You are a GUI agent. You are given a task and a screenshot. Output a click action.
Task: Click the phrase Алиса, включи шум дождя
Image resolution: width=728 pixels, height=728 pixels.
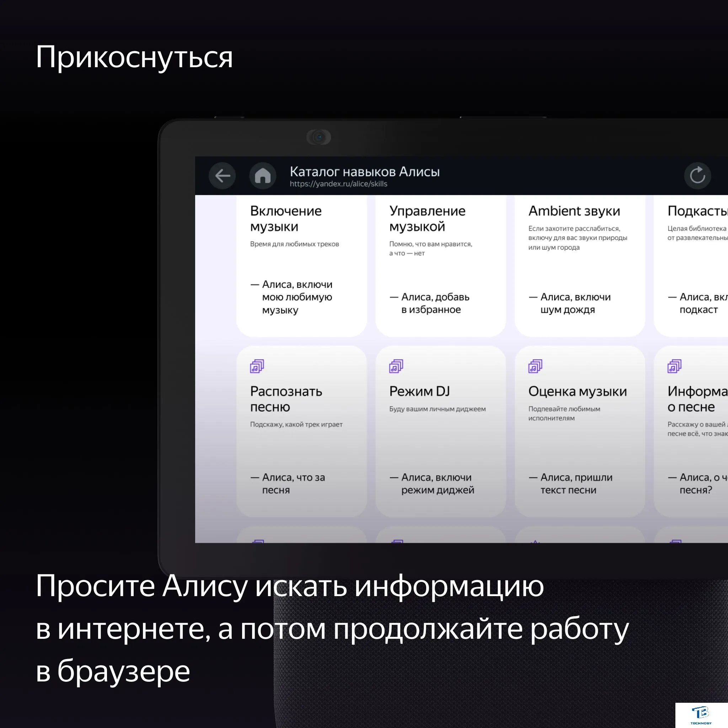tap(570, 303)
